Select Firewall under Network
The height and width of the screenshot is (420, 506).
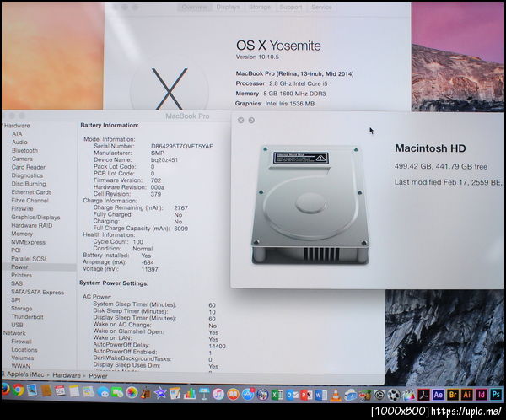pos(21,342)
